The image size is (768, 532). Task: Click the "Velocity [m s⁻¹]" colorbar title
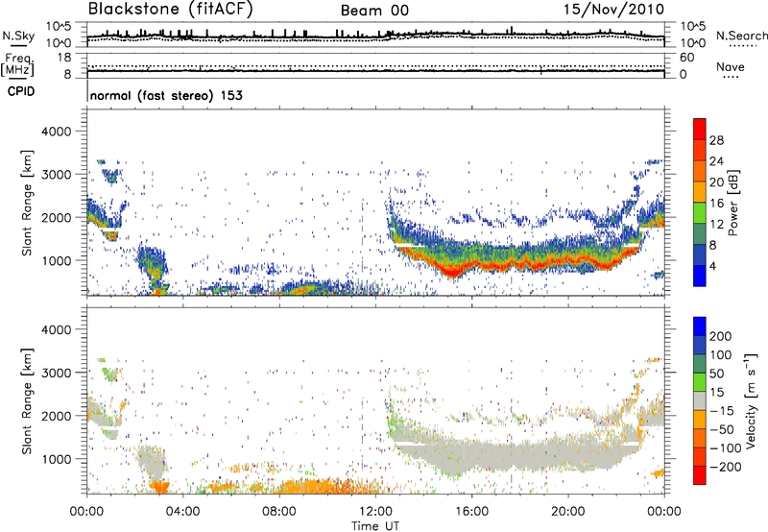point(750,400)
